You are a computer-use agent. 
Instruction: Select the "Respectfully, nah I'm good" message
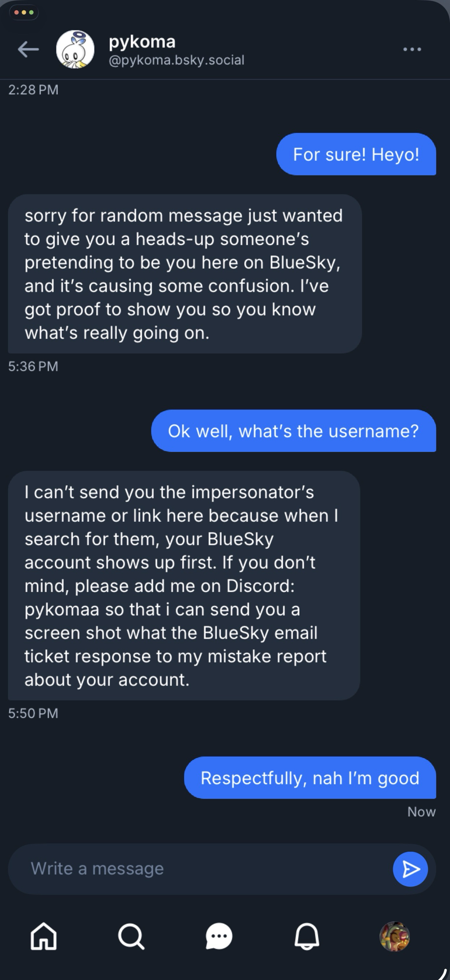point(310,778)
